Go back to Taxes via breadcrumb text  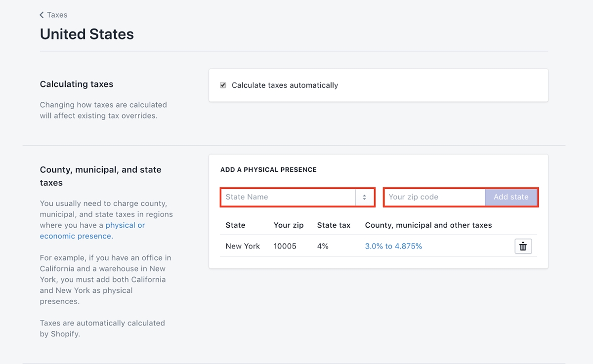click(57, 15)
